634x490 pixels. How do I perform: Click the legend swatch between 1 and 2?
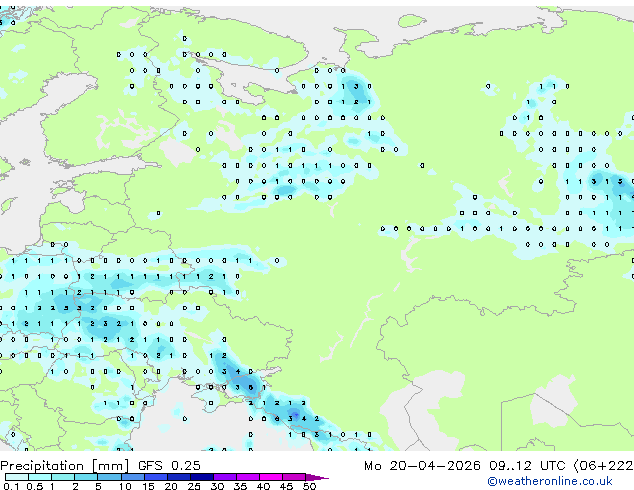click(x=63, y=477)
